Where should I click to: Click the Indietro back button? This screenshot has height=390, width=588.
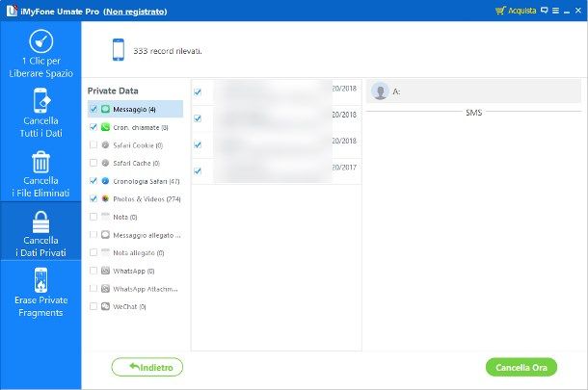click(147, 367)
